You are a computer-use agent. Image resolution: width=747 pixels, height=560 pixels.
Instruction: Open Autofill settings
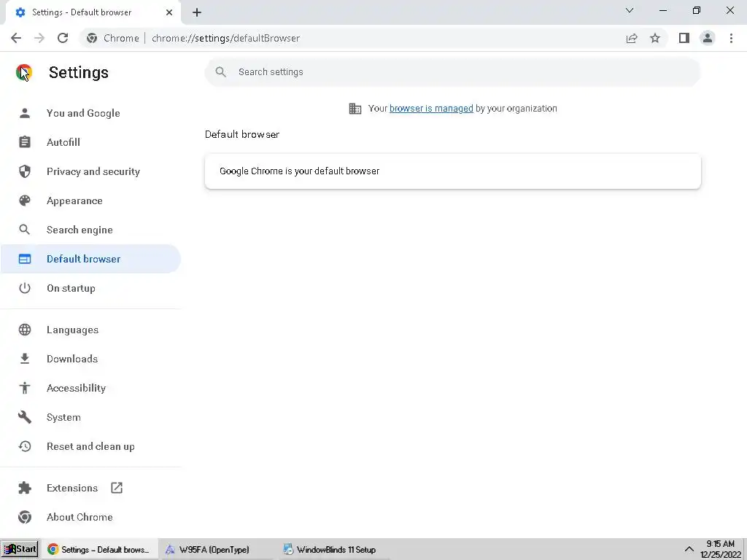point(90,142)
